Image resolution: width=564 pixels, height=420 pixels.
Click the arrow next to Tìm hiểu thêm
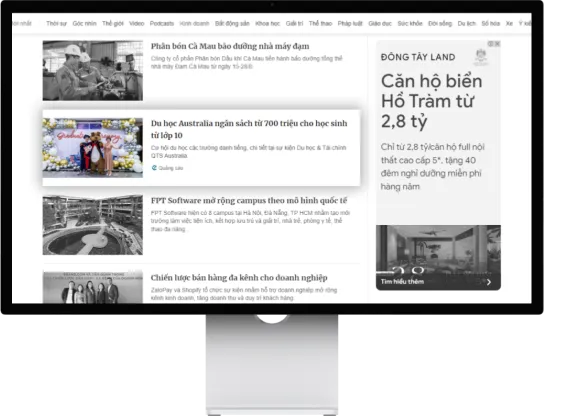[489, 282]
